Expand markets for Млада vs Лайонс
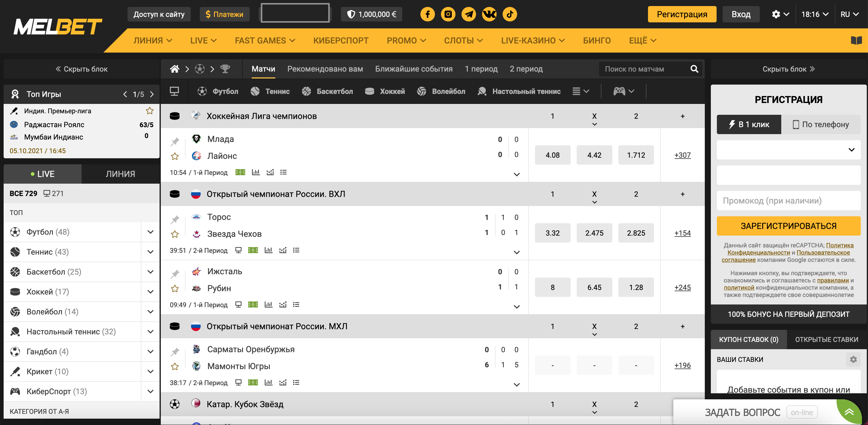 point(516,175)
